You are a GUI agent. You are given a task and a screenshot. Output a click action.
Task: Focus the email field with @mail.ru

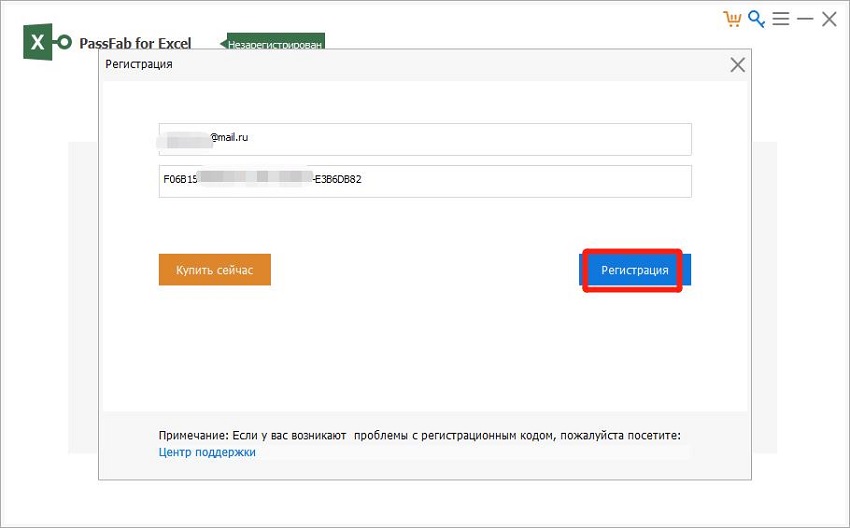pos(425,139)
